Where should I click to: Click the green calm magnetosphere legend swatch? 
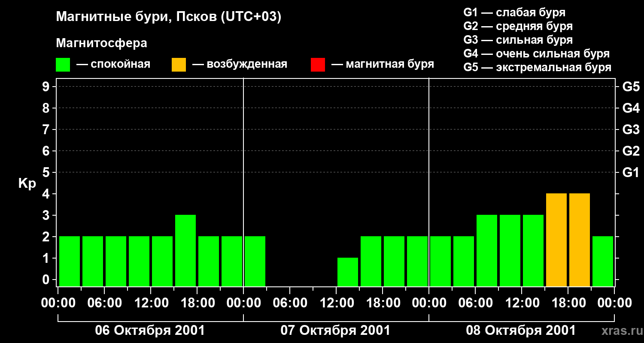pyautogui.click(x=63, y=65)
